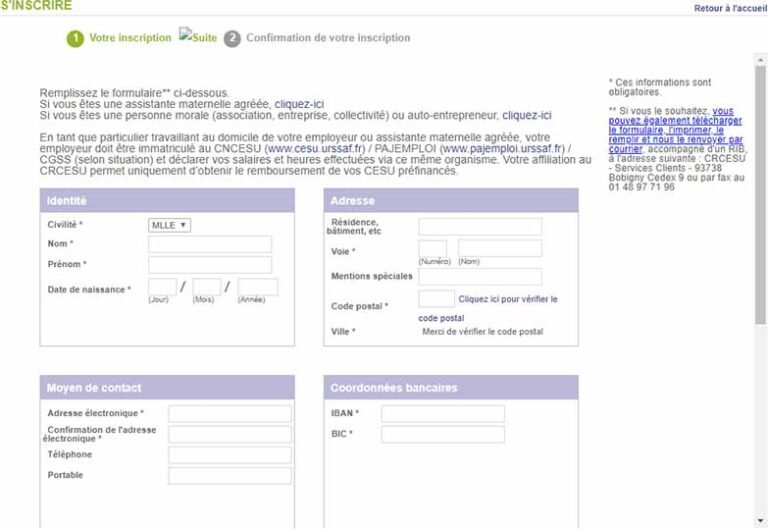Click step 1 numbered circle icon
The image size is (768, 529).
(75, 39)
